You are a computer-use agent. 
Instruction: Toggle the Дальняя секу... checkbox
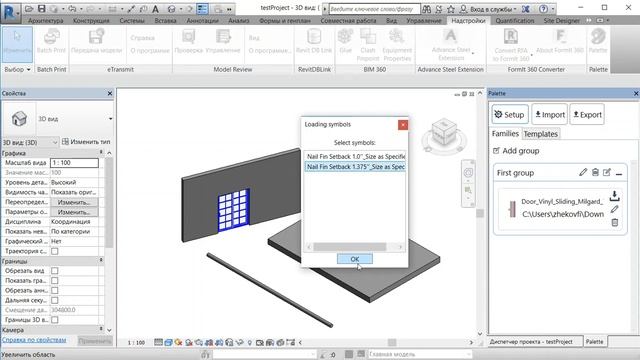[55, 300]
